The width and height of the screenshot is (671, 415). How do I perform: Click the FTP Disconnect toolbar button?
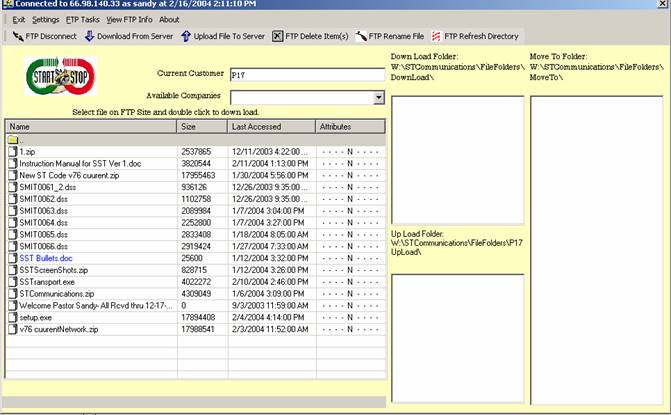(42, 36)
